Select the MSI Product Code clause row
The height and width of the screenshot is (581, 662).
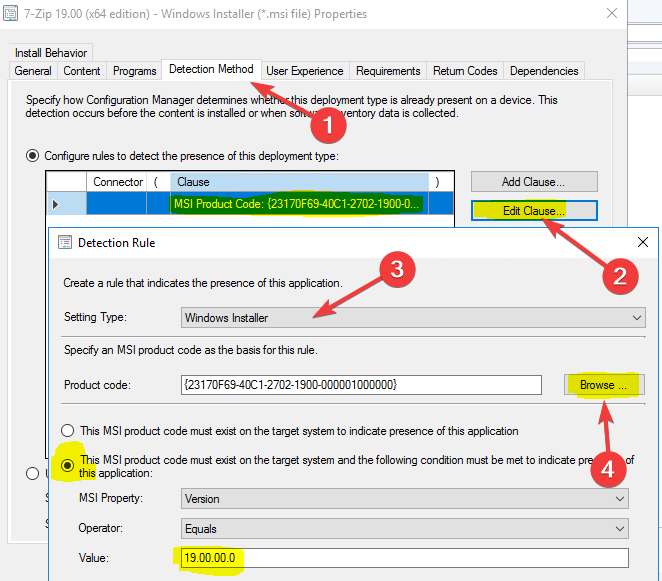(x=250, y=204)
